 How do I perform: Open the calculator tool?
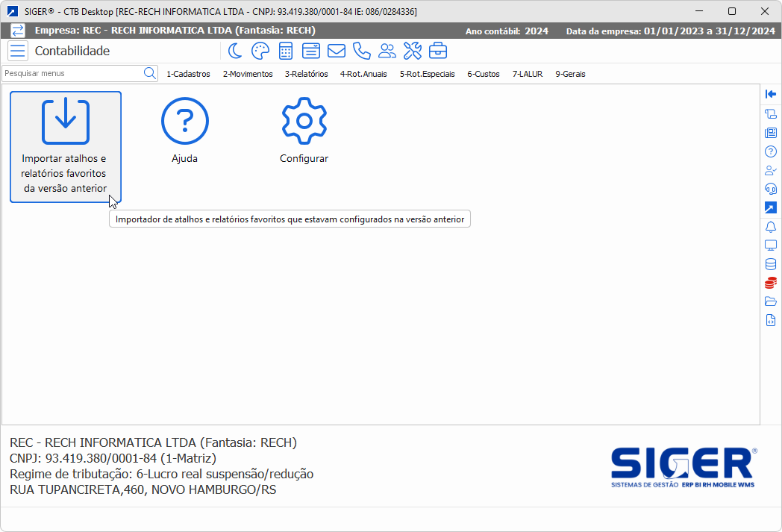coord(286,51)
